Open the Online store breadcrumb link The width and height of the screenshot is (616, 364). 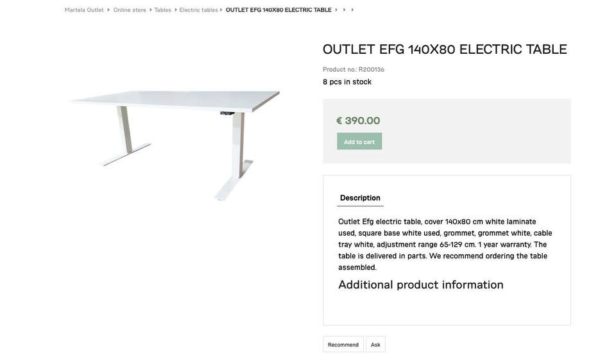130,10
